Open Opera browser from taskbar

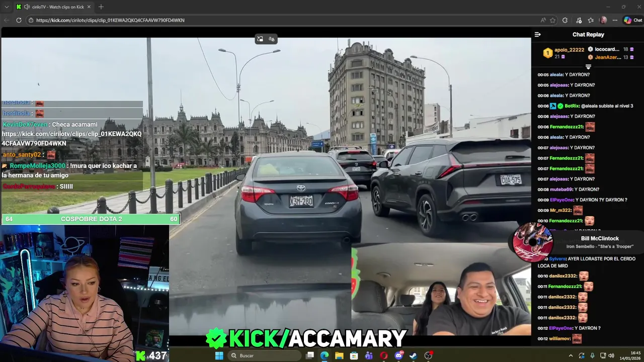384,355
